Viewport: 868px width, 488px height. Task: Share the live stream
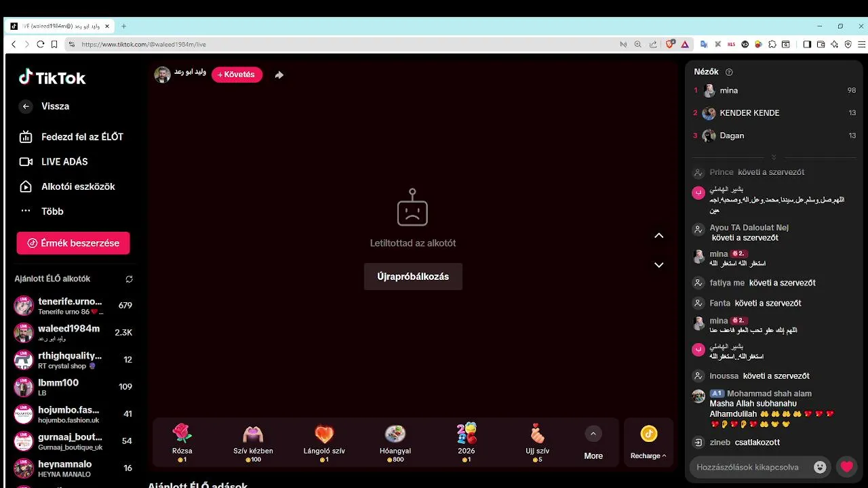point(279,75)
